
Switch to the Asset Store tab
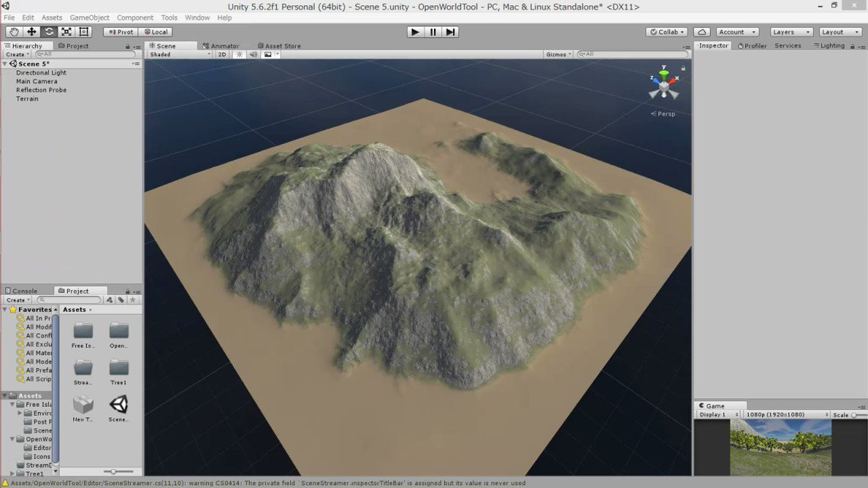[x=278, y=46]
